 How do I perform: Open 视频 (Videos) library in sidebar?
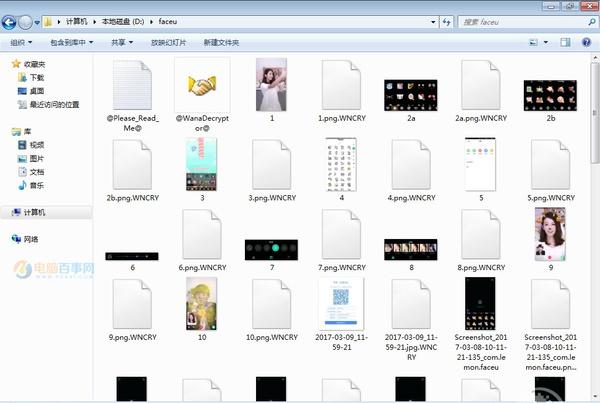click(37, 145)
